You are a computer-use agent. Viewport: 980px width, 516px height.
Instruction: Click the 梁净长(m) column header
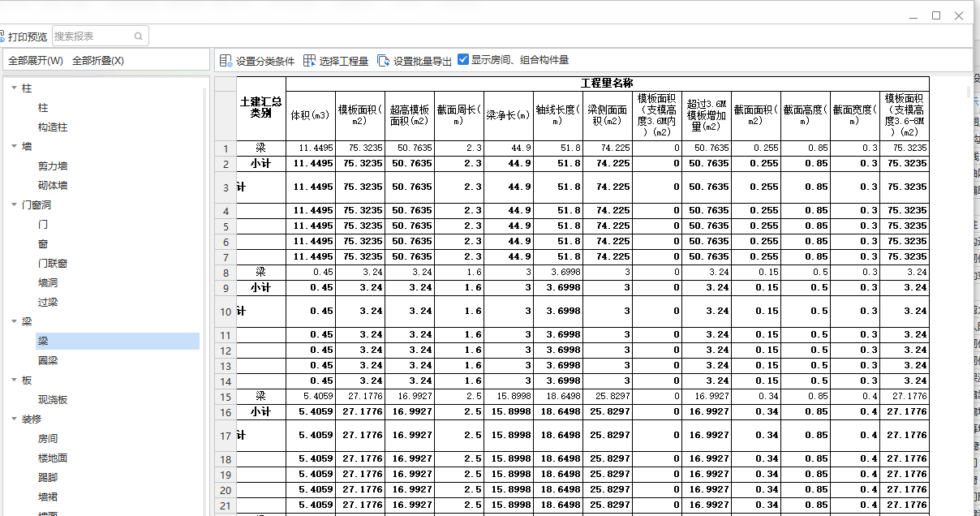coord(509,115)
